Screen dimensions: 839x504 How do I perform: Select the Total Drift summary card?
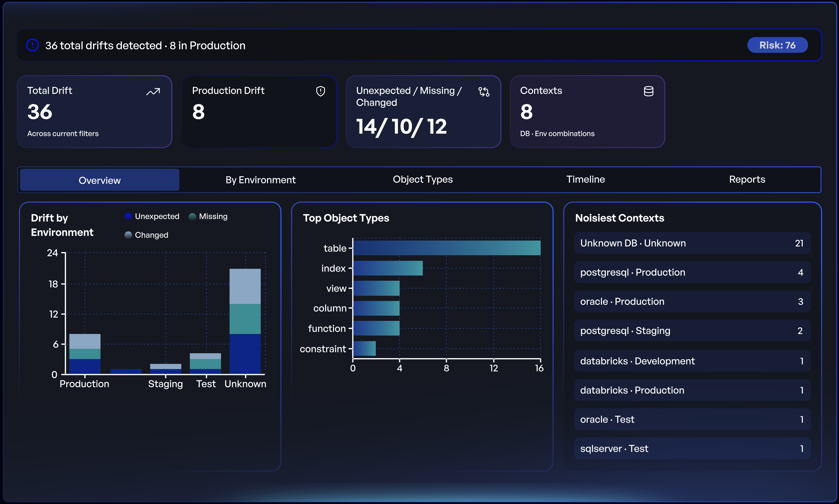[95, 111]
